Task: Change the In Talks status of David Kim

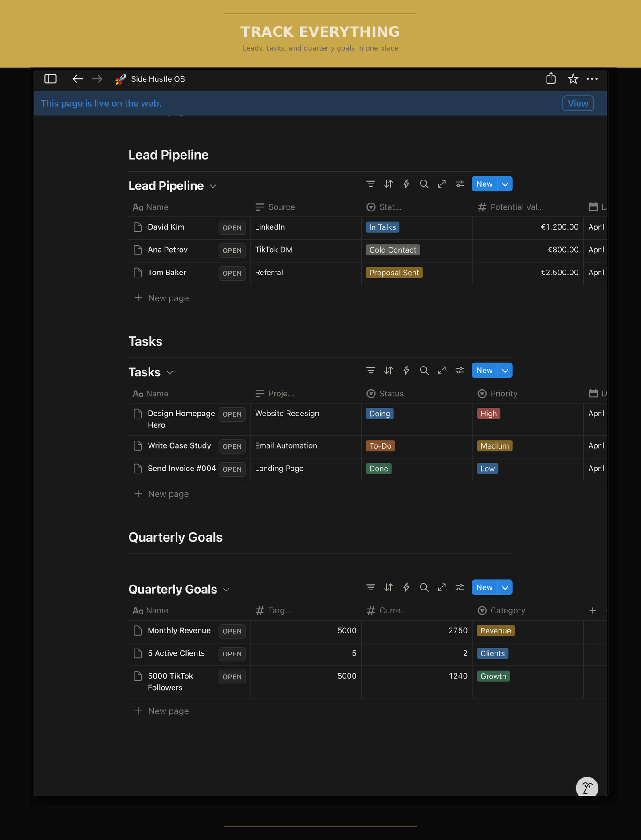Action: (x=382, y=227)
